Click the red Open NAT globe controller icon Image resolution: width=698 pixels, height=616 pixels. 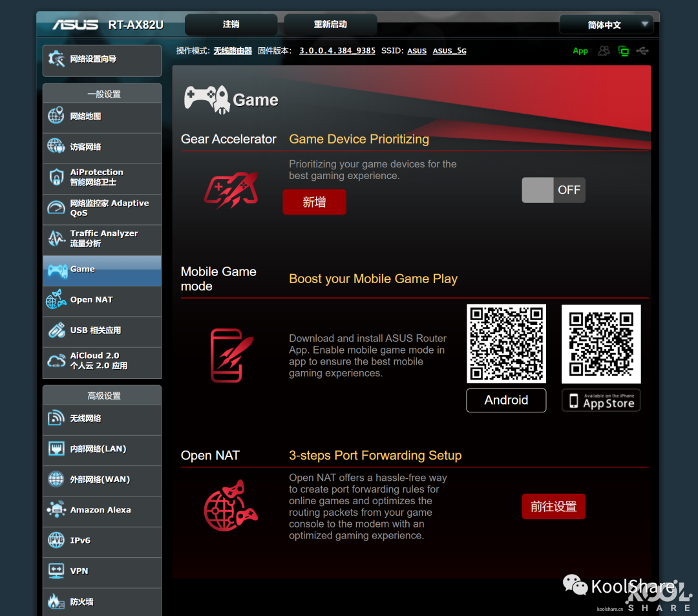[x=231, y=505]
